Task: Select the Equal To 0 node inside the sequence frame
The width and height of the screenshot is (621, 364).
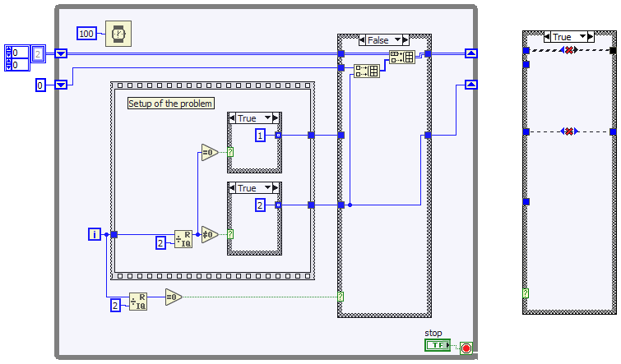Action: tap(210, 152)
